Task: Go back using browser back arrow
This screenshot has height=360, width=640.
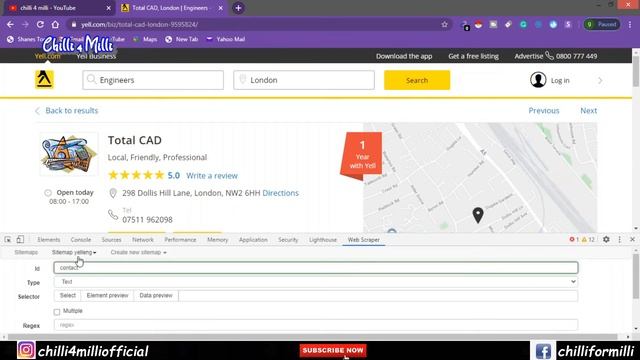Action: [10, 24]
